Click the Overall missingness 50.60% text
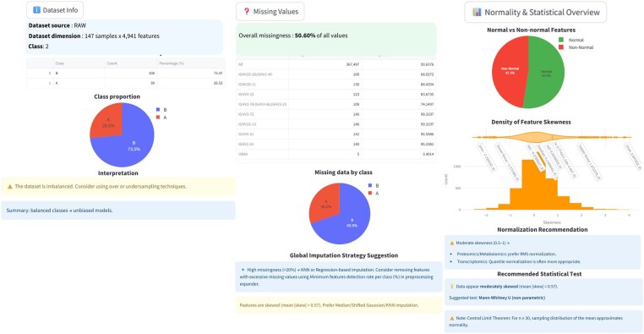644x334 pixels. click(x=292, y=36)
